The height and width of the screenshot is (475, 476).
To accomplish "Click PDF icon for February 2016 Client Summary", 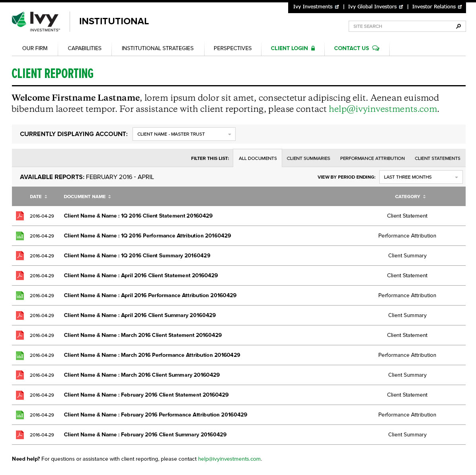I will (20, 435).
